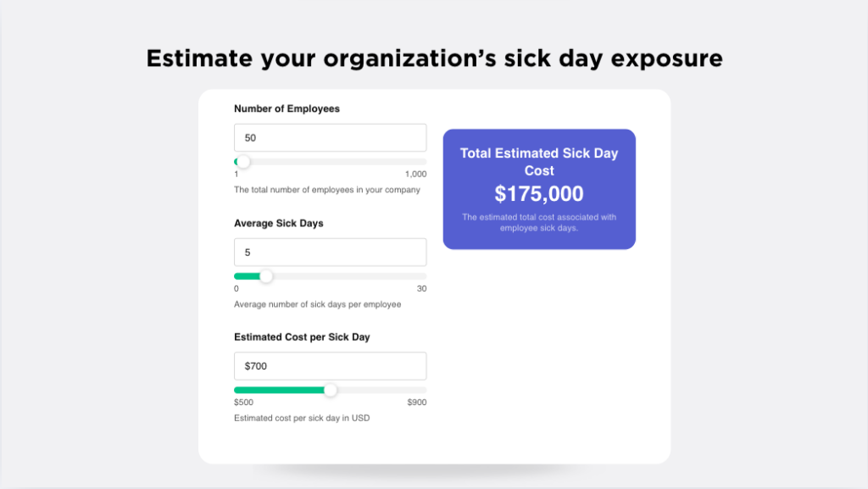Click the '1,000' maximum label under the employees slider
The height and width of the screenshot is (489, 868).
pos(416,174)
